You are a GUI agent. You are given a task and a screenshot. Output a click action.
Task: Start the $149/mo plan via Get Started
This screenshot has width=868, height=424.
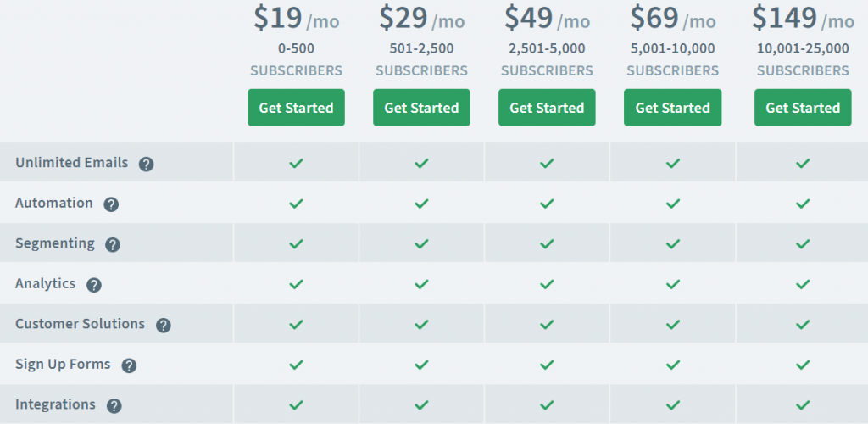[803, 108]
